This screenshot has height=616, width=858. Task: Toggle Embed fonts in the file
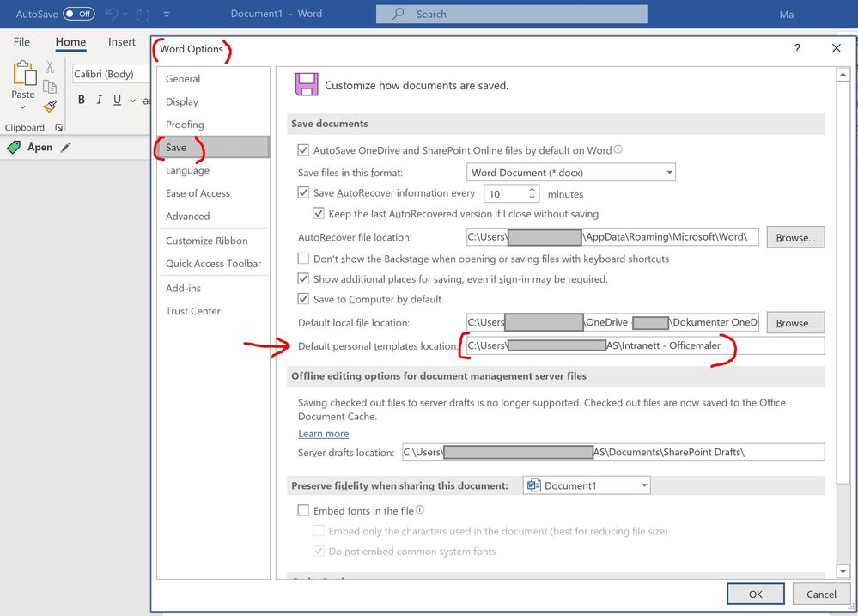(303, 510)
